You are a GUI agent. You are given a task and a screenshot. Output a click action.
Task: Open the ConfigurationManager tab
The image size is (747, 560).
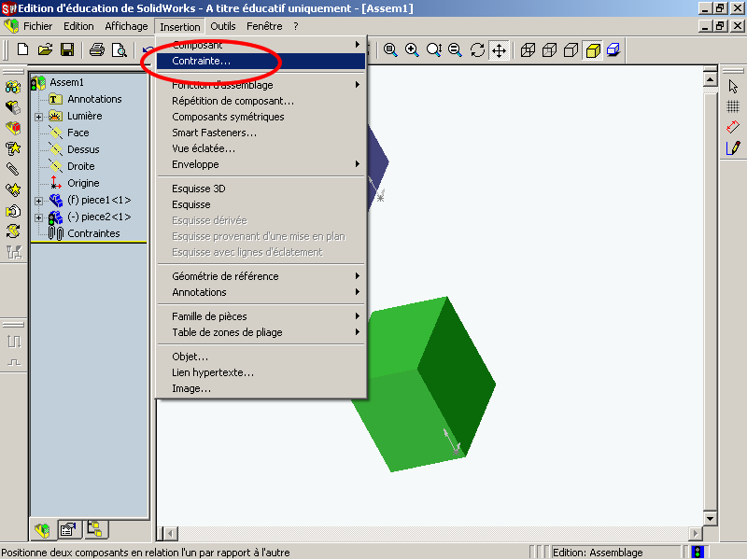tap(95, 528)
